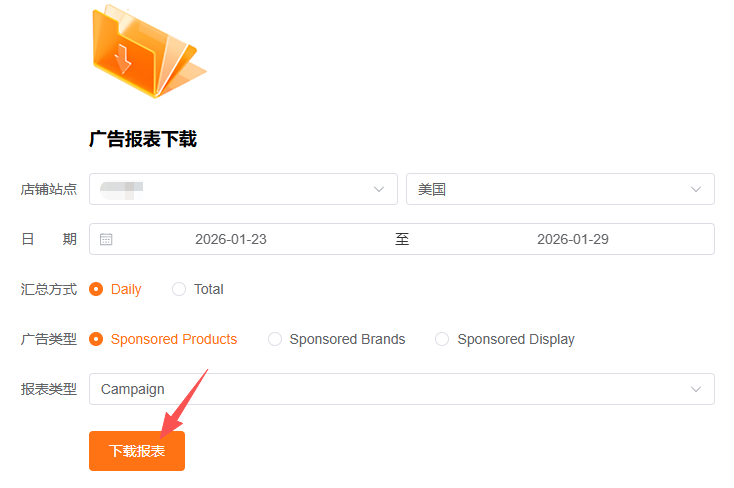This screenshot has width=734, height=488.
Task: Click the chevron arrow in the Campaign box
Action: (x=696, y=389)
